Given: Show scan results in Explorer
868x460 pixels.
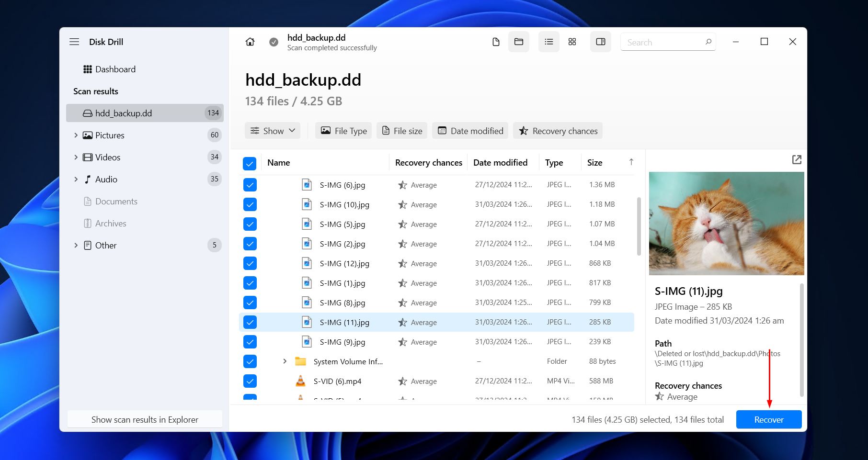Looking at the screenshot, I should tap(145, 419).
